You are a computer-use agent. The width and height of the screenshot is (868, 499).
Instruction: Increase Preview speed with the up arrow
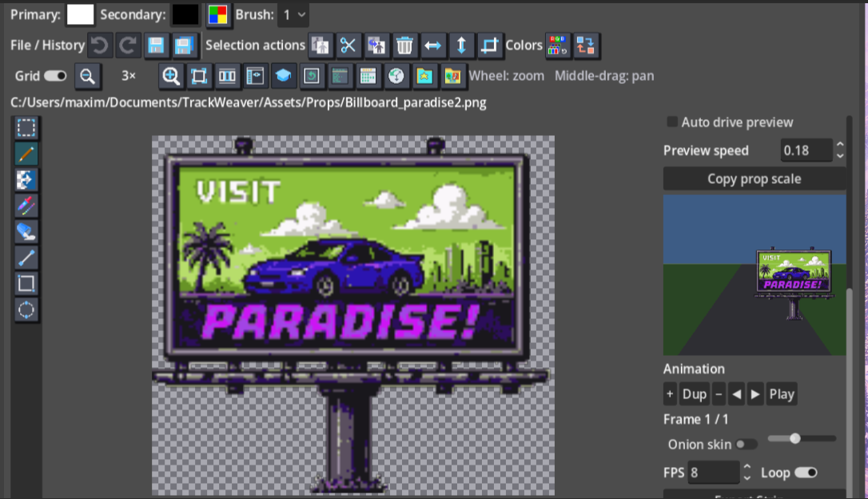click(x=840, y=145)
